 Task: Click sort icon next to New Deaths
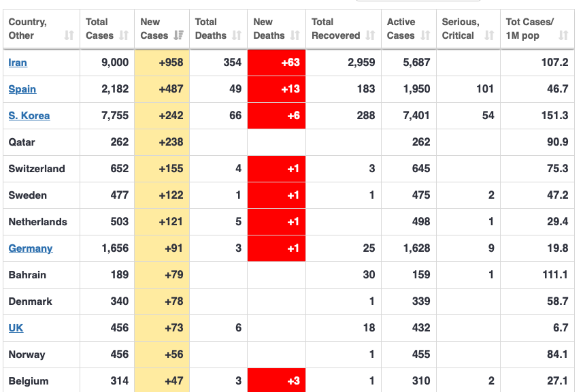click(x=295, y=35)
